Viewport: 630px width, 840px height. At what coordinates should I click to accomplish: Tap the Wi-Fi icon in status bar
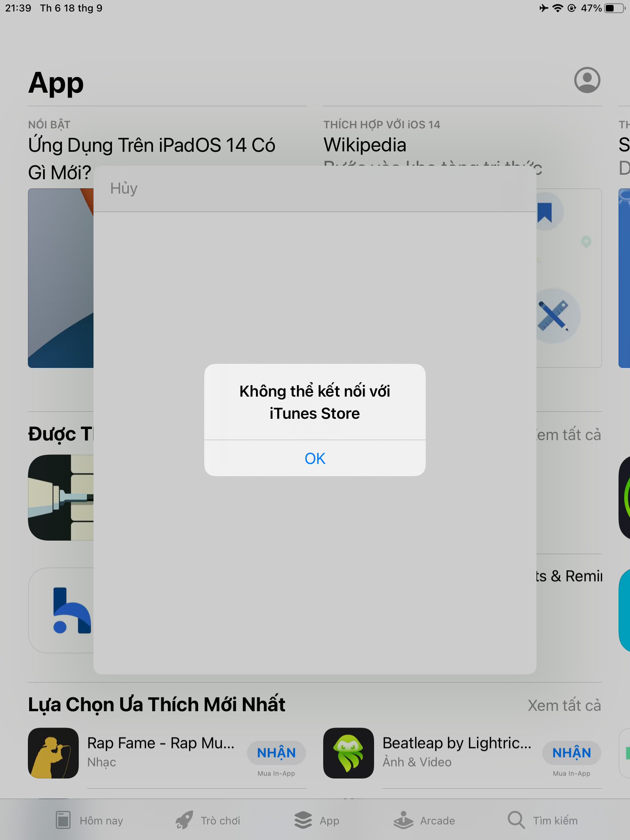557,8
